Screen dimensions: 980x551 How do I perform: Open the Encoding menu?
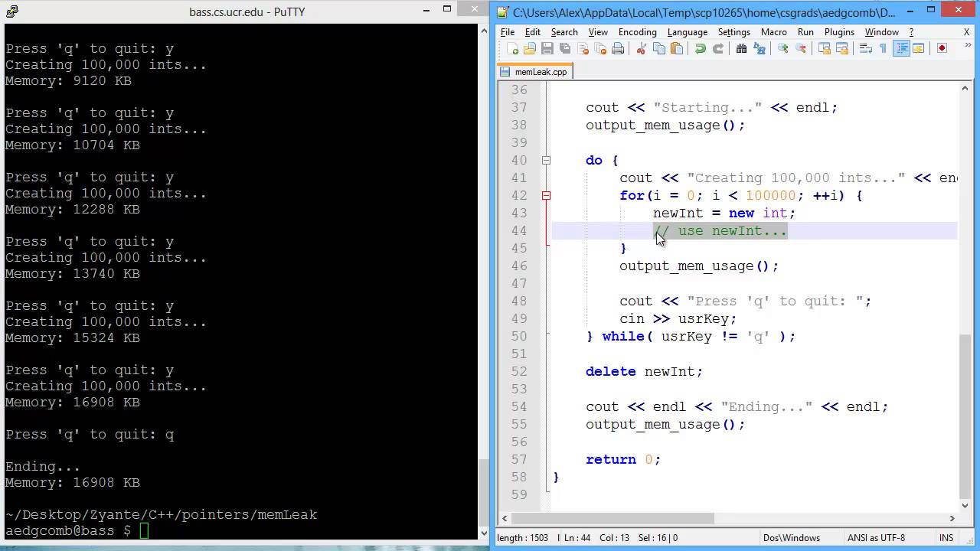point(638,32)
